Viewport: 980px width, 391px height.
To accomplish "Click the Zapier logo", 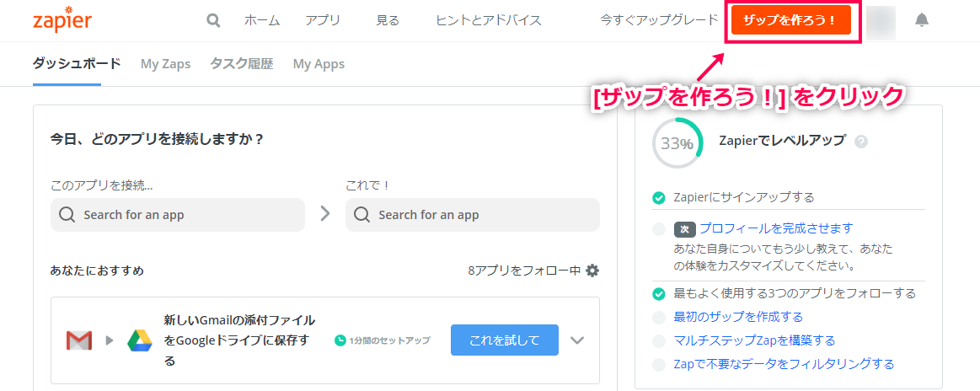I will click(62, 20).
